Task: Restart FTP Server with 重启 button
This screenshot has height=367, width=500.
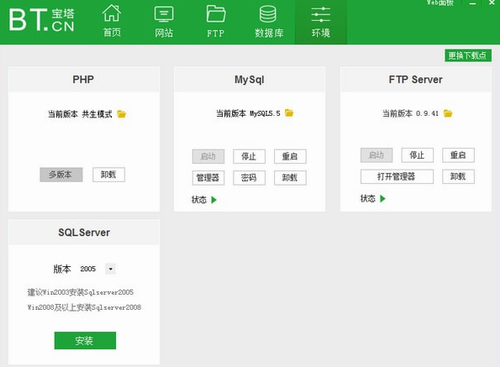Action: click(x=458, y=155)
